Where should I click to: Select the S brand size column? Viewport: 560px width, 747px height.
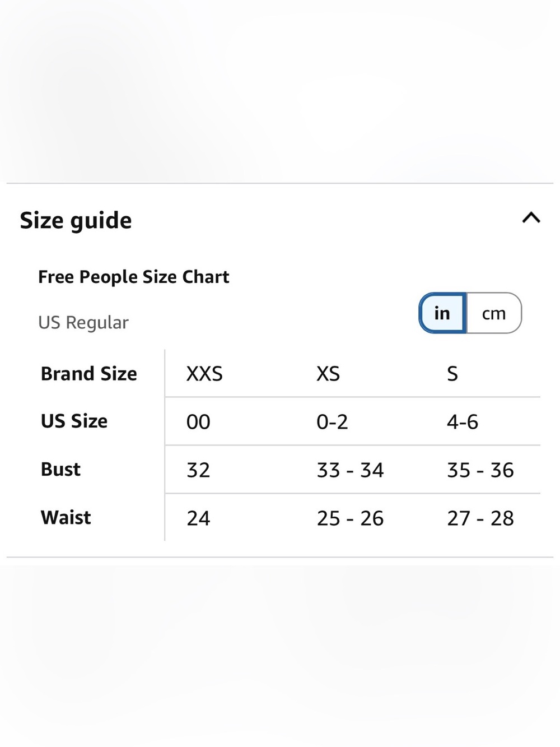(x=452, y=374)
